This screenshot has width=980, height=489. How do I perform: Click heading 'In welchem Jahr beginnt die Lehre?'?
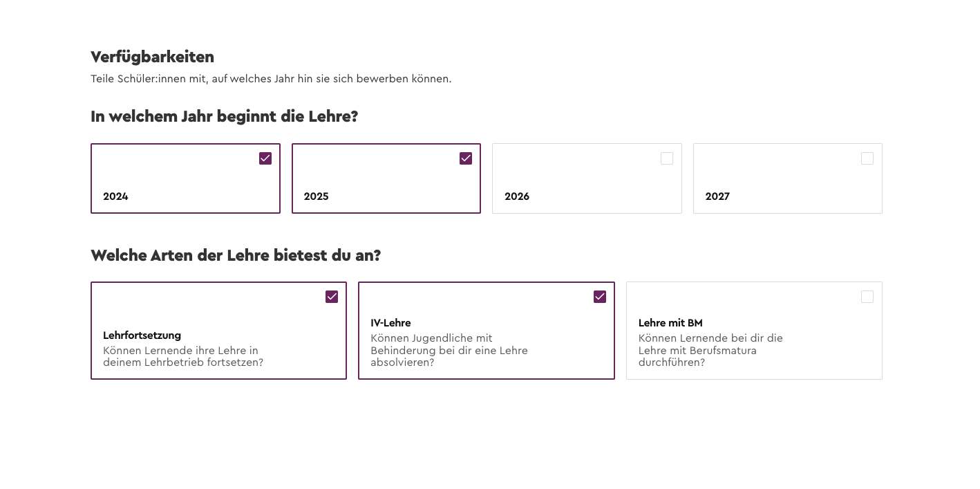point(224,116)
